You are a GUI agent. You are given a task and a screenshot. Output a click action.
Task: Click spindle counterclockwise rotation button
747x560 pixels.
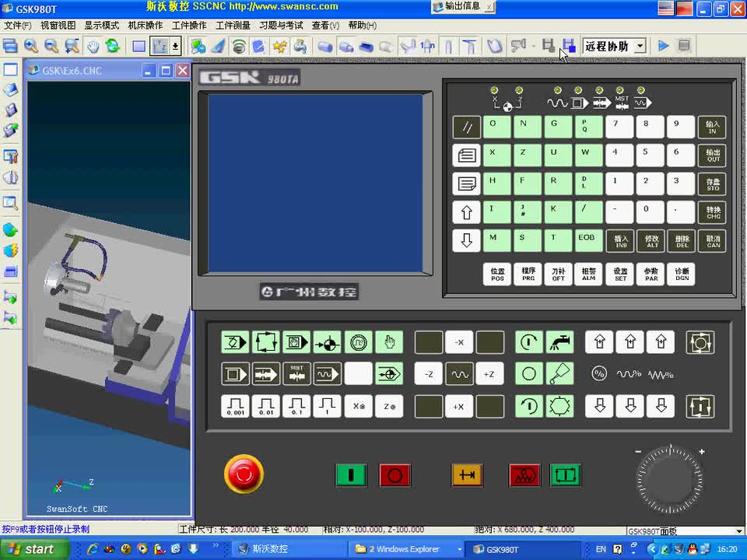(x=529, y=407)
